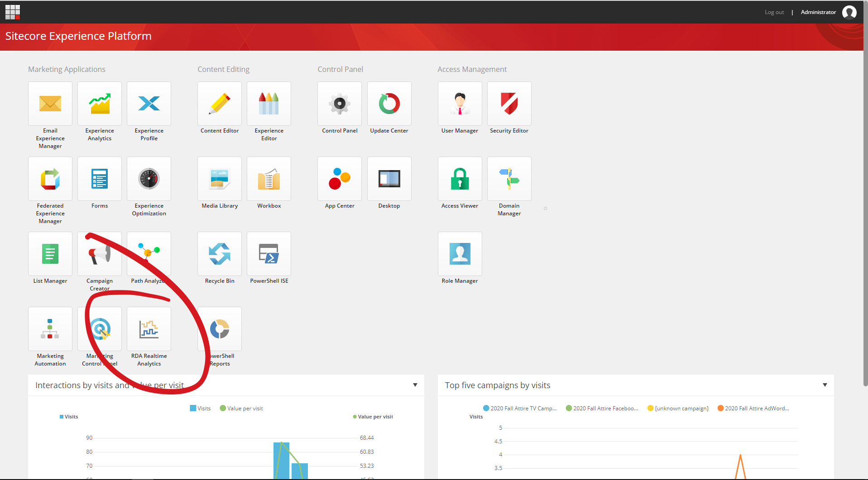Click the Administrator user name
The width and height of the screenshot is (868, 480).
pyautogui.click(x=818, y=12)
